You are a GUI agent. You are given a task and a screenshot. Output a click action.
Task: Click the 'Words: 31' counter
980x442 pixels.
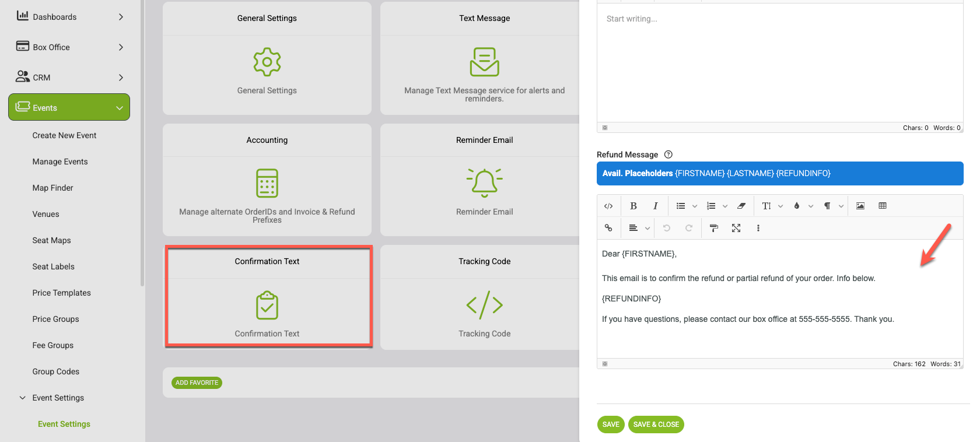click(945, 364)
